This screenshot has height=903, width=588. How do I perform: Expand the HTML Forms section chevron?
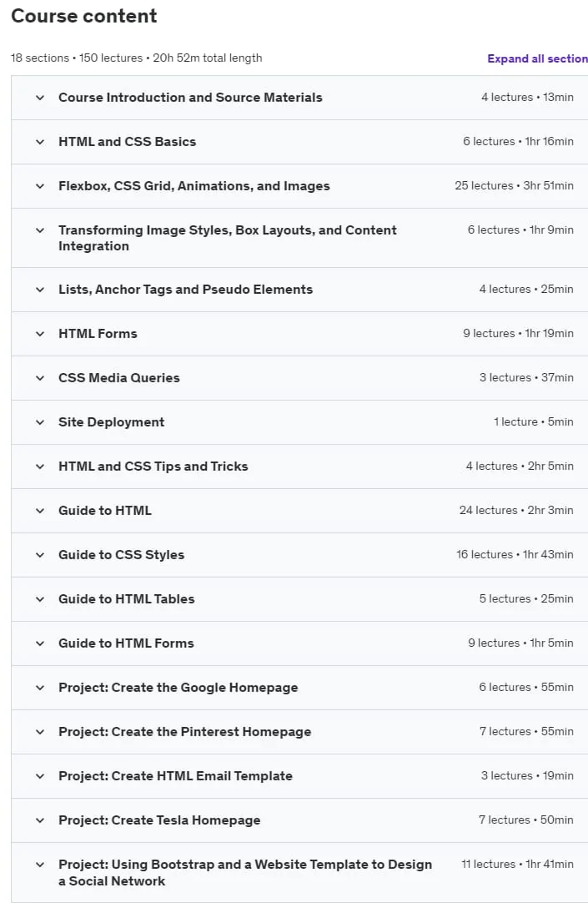(x=40, y=334)
